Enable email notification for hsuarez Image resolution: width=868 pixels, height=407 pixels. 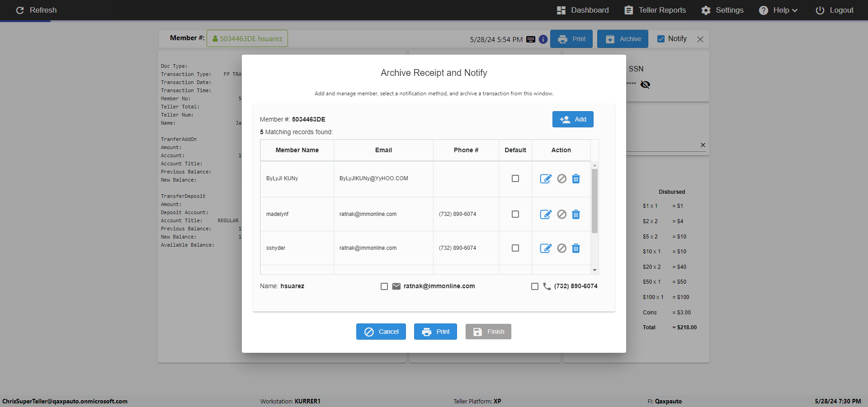point(384,286)
